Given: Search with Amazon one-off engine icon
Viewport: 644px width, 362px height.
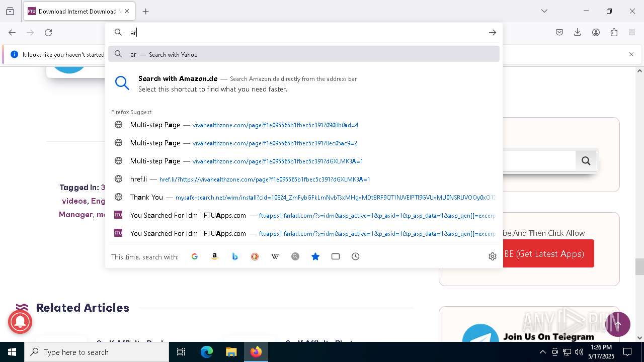Looking at the screenshot, I should [215, 256].
